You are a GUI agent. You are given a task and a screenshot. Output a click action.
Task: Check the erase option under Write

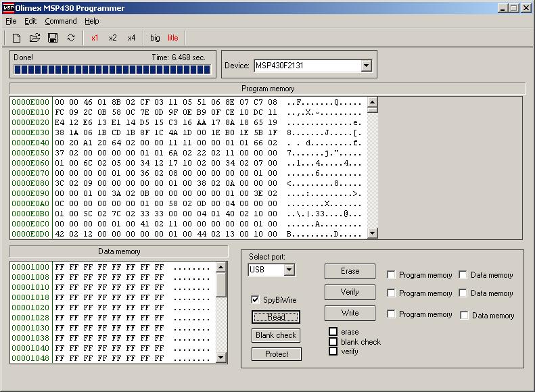333,332
